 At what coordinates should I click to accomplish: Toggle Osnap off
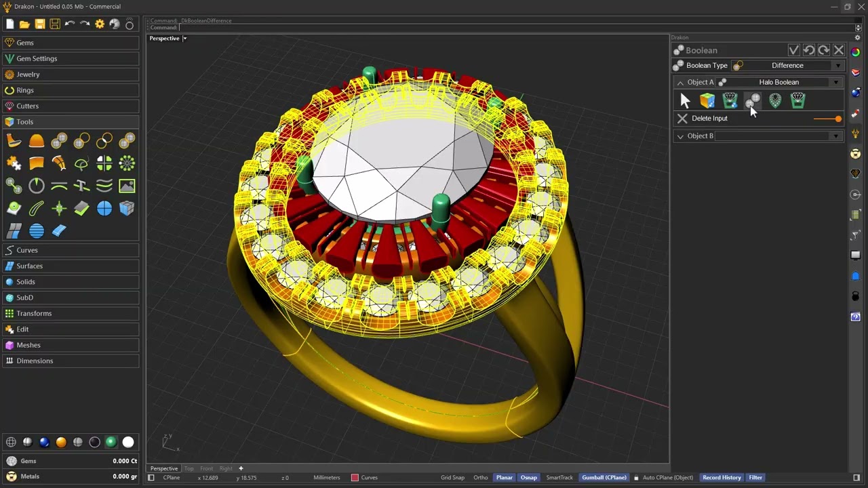pyautogui.click(x=529, y=477)
